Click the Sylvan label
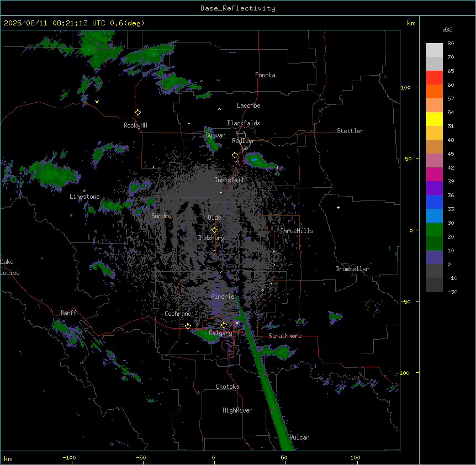The height and width of the screenshot is (465, 476). tap(215, 135)
